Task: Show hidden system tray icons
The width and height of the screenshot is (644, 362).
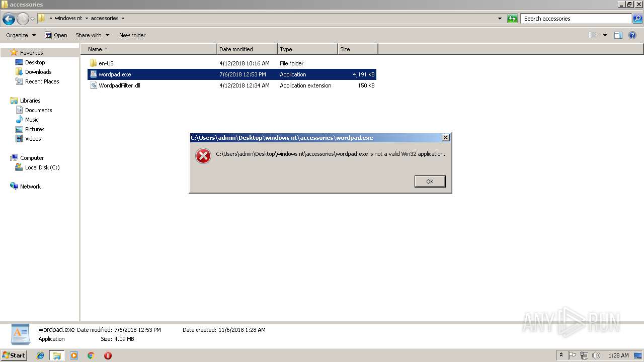Action: [x=561, y=355]
